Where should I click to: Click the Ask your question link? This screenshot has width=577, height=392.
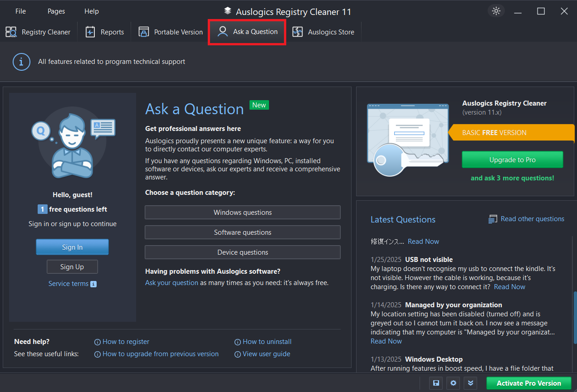pyautogui.click(x=171, y=283)
